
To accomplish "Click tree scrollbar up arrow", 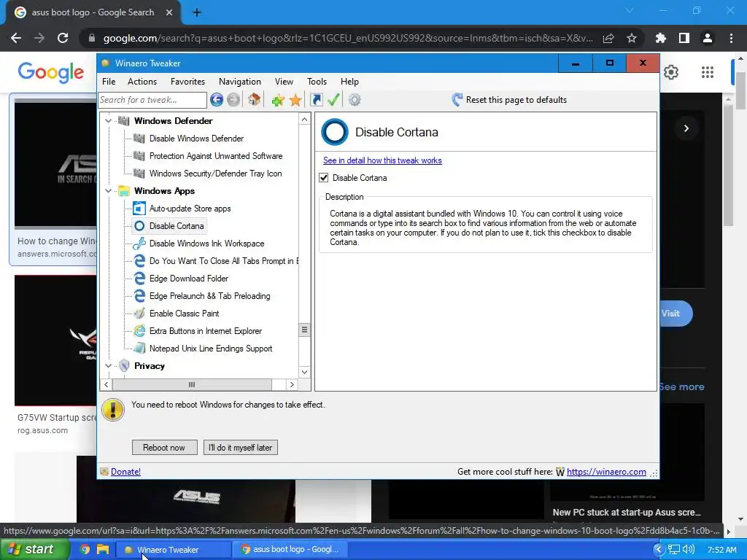I will click(x=304, y=119).
